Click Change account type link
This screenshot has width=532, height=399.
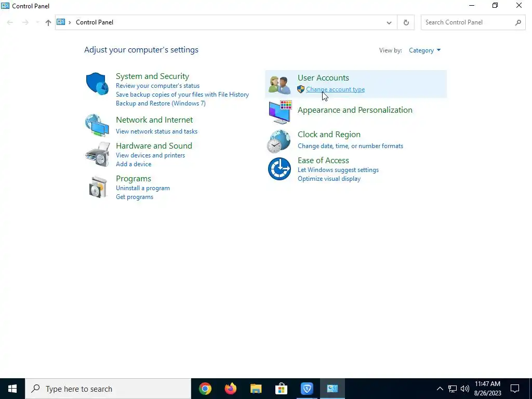(335, 89)
